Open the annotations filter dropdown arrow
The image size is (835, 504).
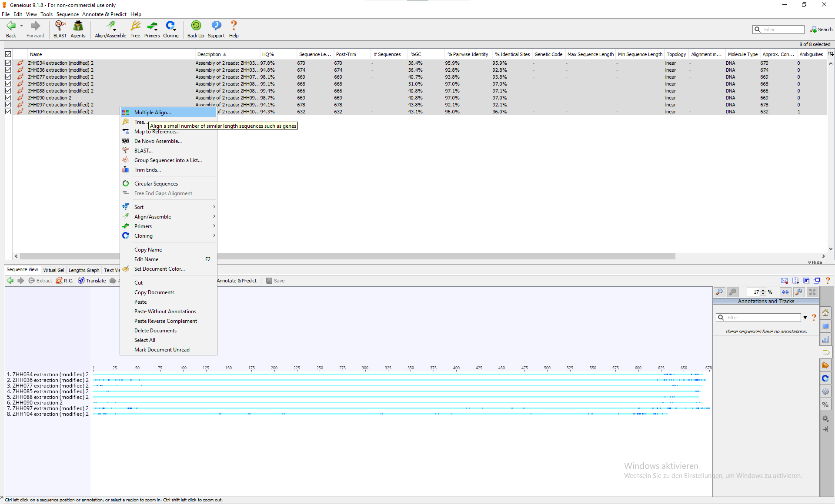pos(805,318)
